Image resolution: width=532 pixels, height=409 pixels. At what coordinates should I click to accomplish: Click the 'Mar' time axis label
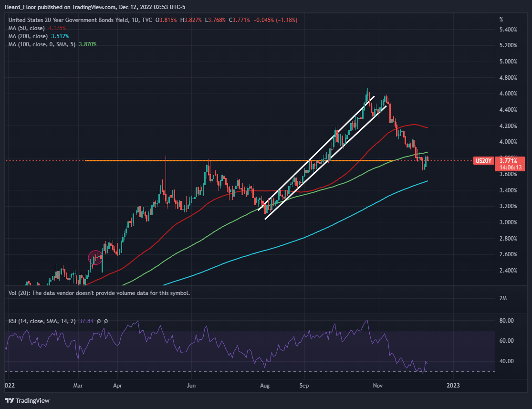[78, 386]
